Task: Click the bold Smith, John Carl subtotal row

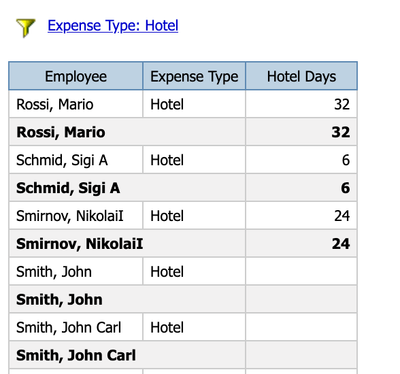Action: coord(183,355)
